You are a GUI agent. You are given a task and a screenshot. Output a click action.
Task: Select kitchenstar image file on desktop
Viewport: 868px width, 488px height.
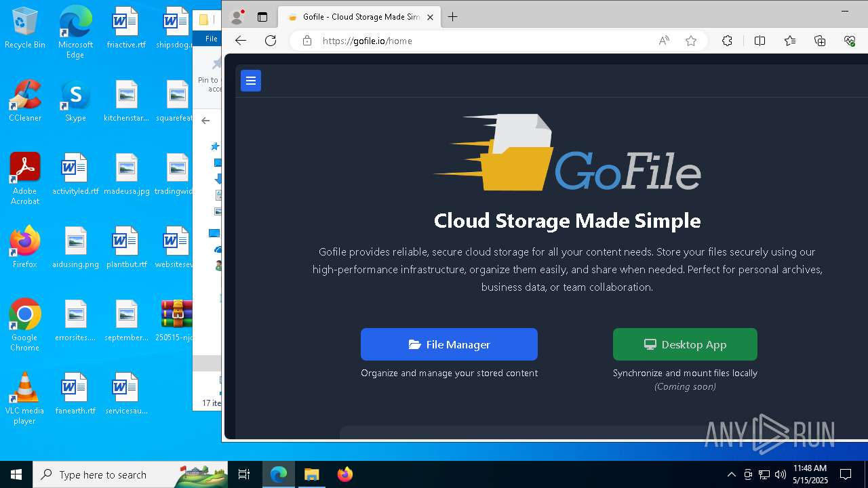pyautogui.click(x=126, y=101)
